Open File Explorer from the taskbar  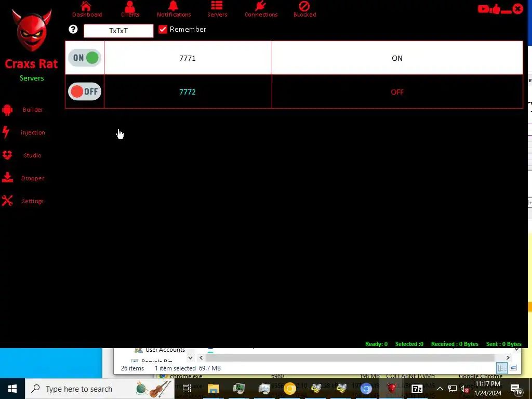(214, 389)
